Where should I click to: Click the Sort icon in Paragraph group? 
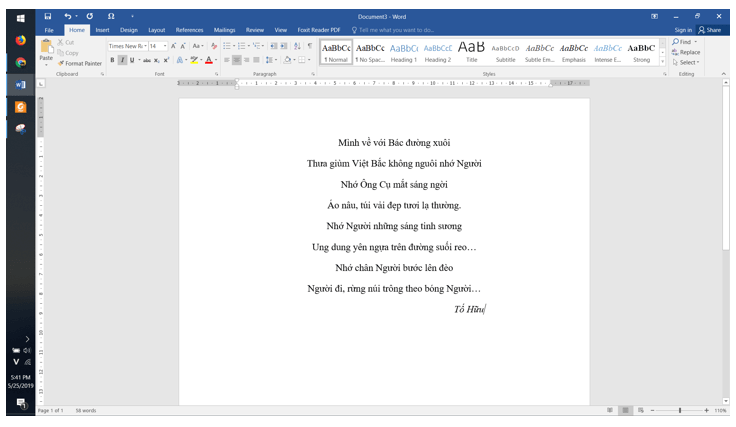[x=297, y=46]
